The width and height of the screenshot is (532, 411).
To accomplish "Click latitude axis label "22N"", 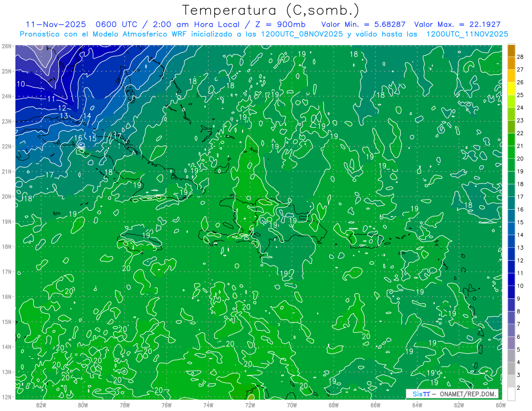I will pyautogui.click(x=7, y=146).
